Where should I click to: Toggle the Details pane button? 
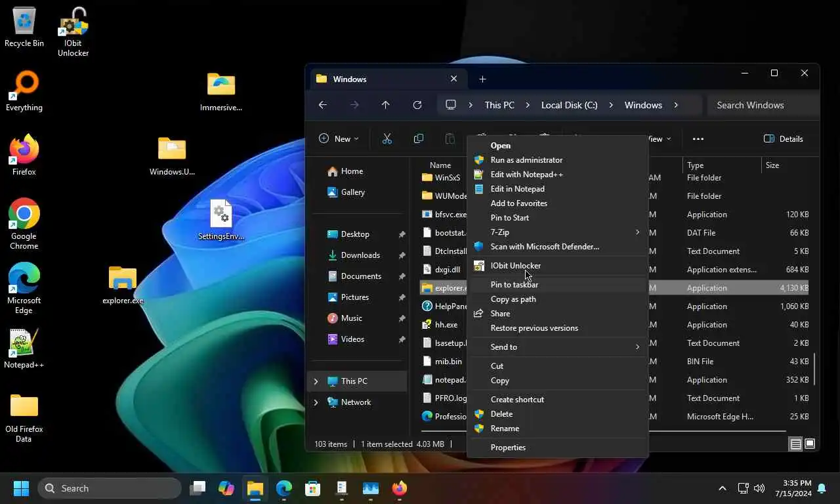[784, 138]
